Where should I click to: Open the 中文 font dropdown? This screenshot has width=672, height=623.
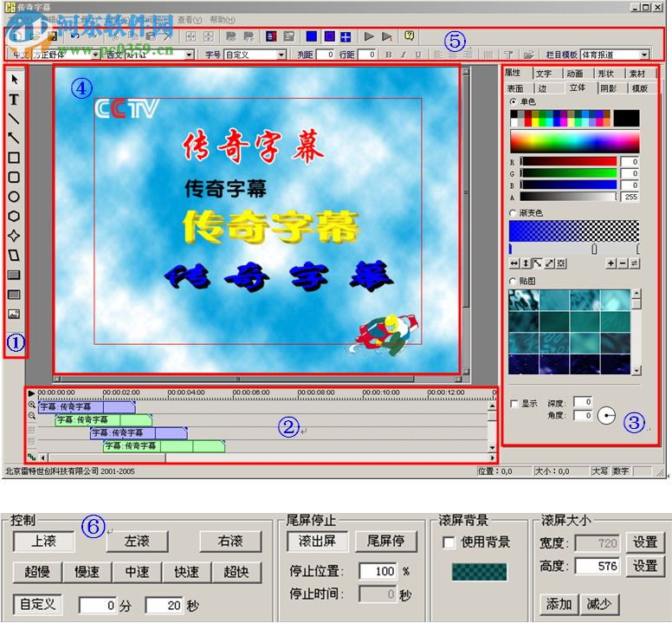pyautogui.click(x=96, y=55)
